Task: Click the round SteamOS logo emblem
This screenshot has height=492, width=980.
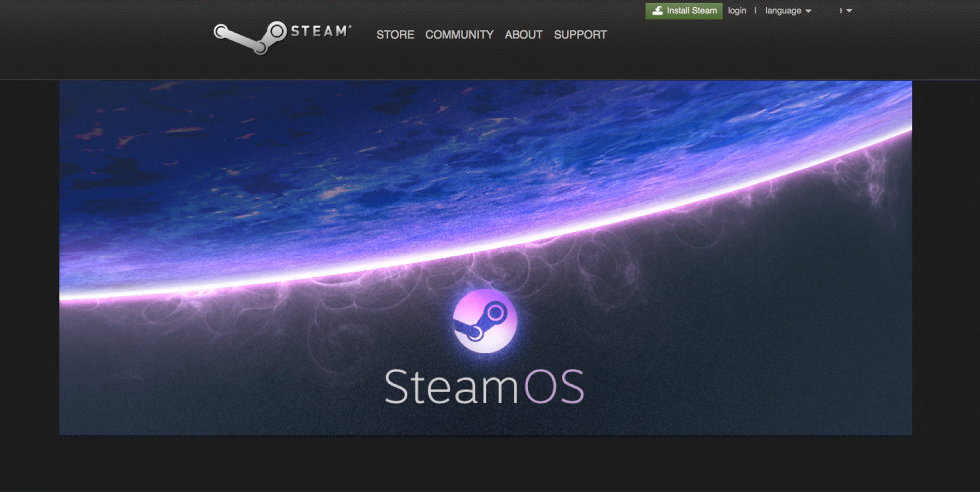Action: 485,321
